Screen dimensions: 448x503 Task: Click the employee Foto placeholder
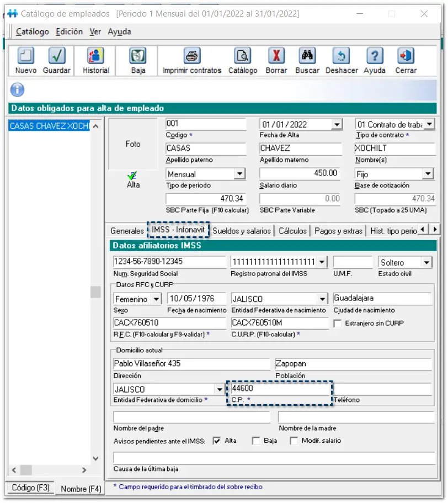pyautogui.click(x=133, y=144)
